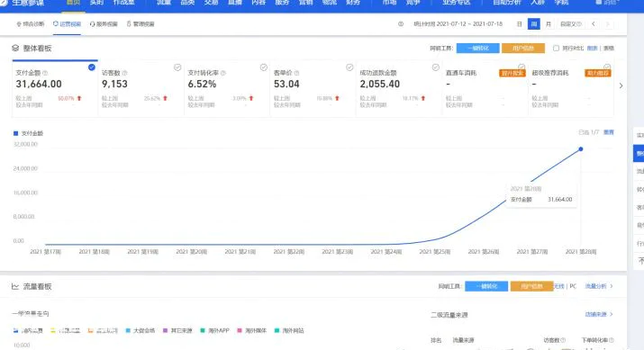Select the 月 month granularity button
Image resolution: width=644 pixels, height=350 pixels.
click(x=548, y=24)
